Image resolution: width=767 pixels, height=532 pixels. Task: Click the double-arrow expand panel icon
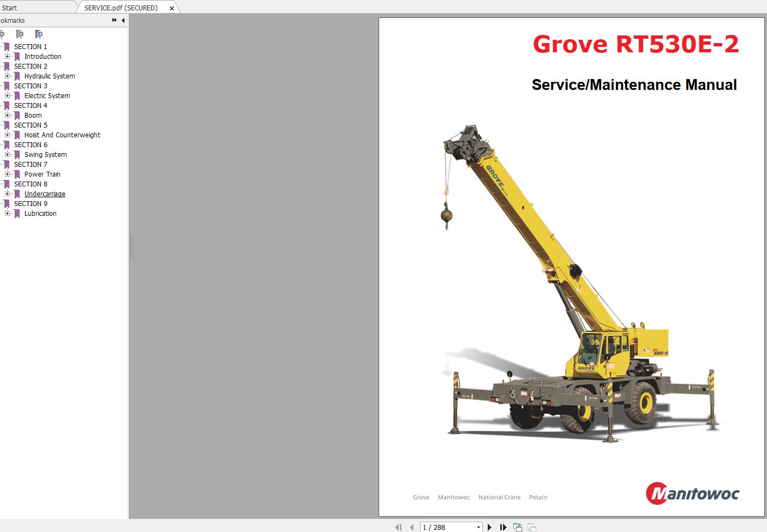point(115,20)
